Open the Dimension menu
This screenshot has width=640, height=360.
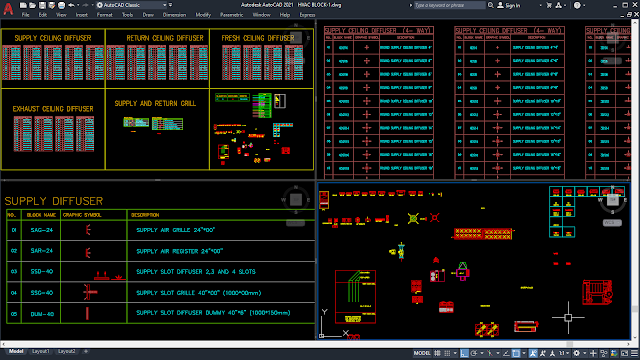tap(174, 15)
